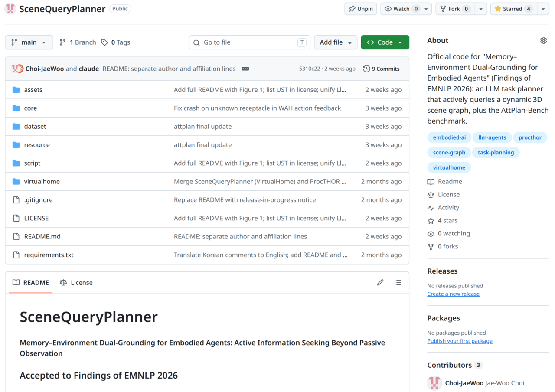Viewport: 555px width, 392px height.
Task: Open the core folder
Action: [x=30, y=108]
